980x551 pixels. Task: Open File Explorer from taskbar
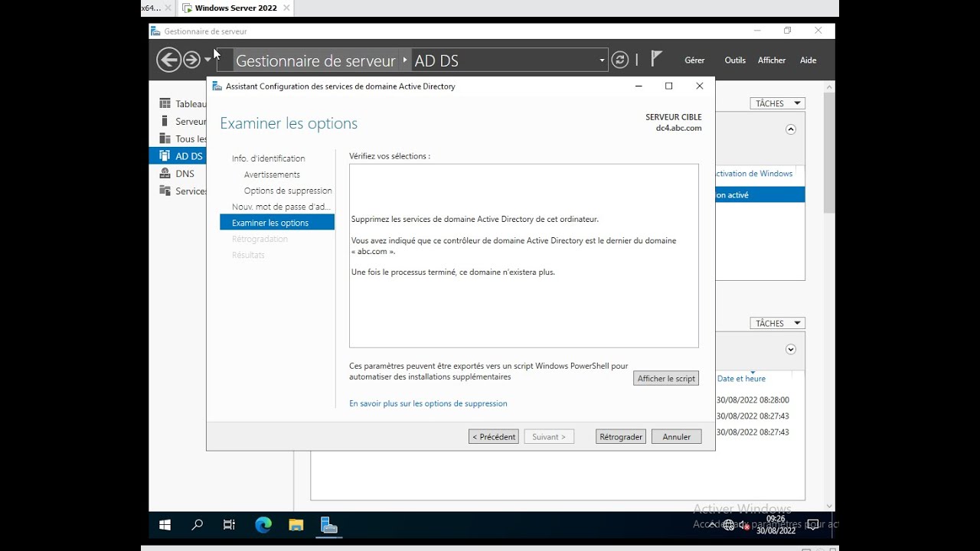tap(296, 525)
